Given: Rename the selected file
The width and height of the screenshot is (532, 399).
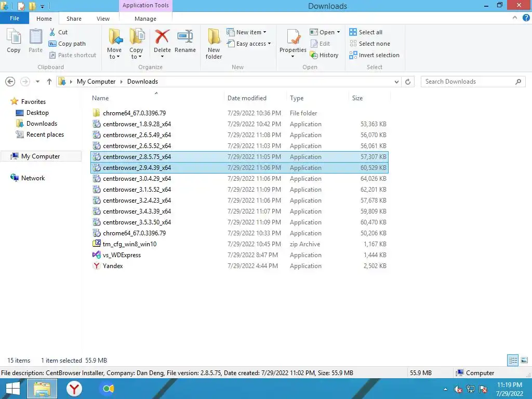Looking at the screenshot, I should [185, 41].
